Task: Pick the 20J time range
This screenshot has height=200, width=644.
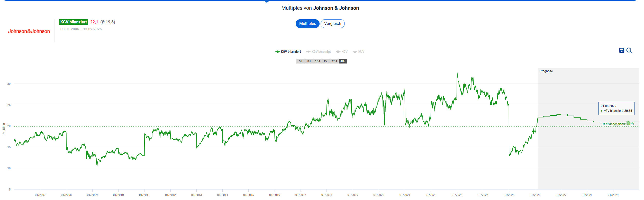Action: click(334, 61)
